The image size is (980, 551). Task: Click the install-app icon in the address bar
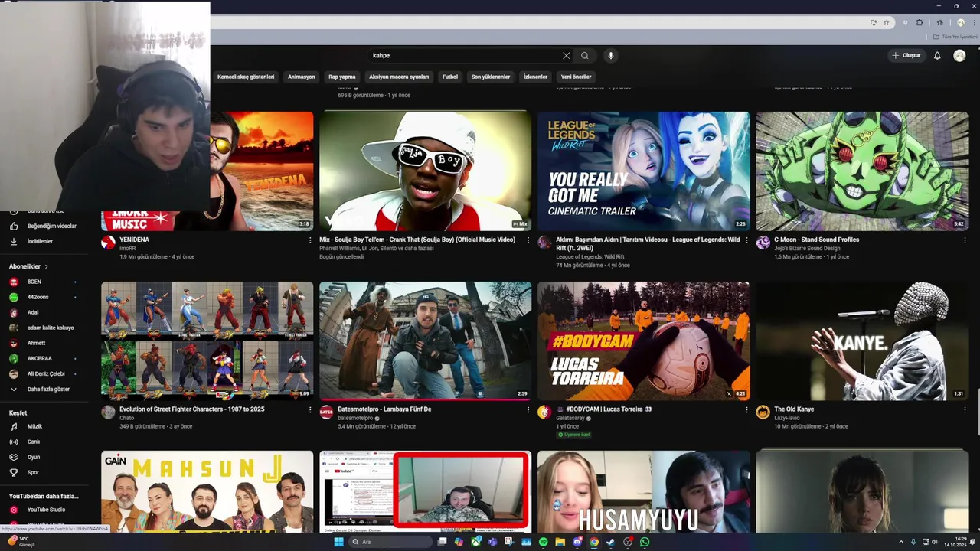click(x=874, y=23)
